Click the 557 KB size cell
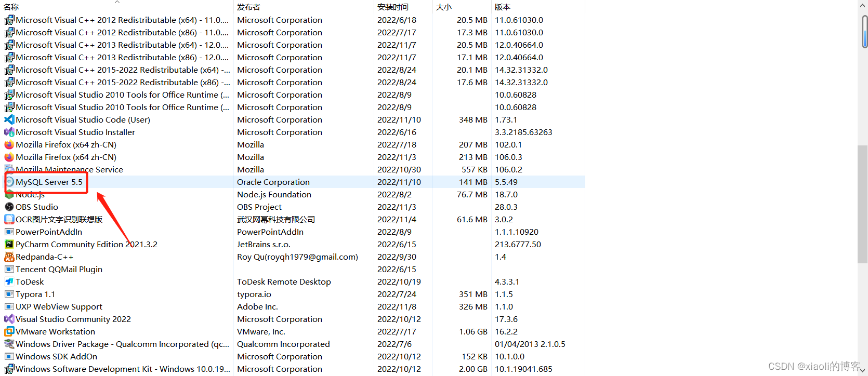 475,170
